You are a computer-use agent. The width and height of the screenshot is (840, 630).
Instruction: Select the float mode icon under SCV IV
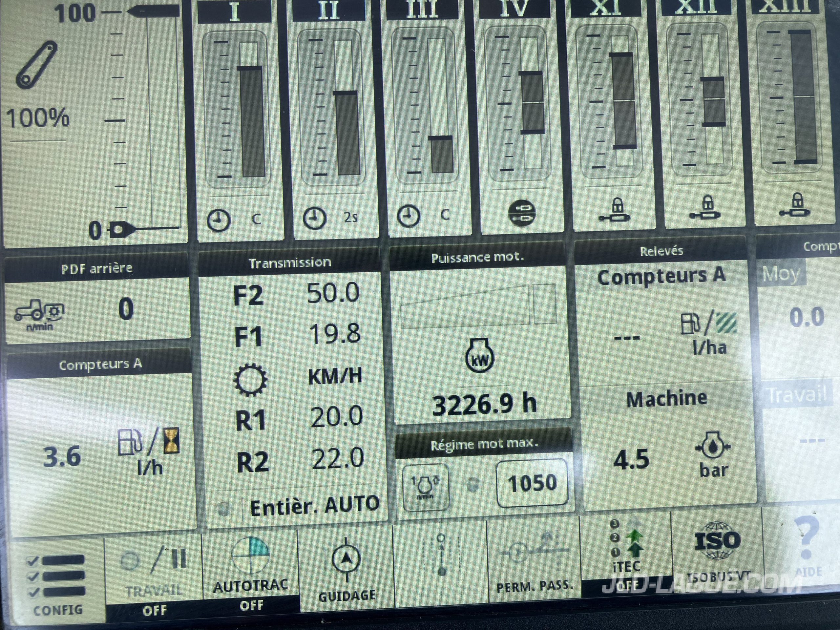pyautogui.click(x=522, y=213)
